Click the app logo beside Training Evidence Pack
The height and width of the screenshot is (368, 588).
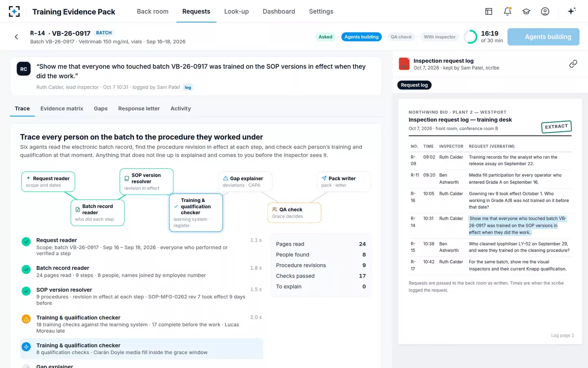[14, 11]
